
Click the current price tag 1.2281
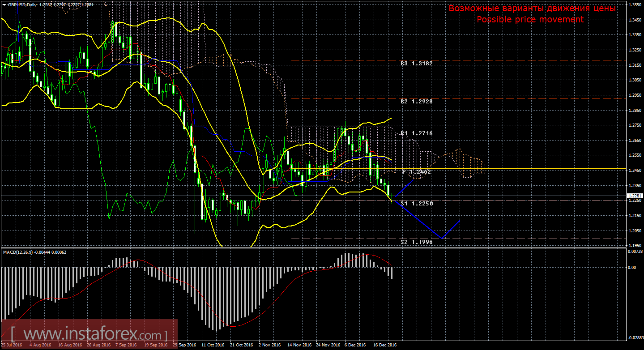(635, 196)
